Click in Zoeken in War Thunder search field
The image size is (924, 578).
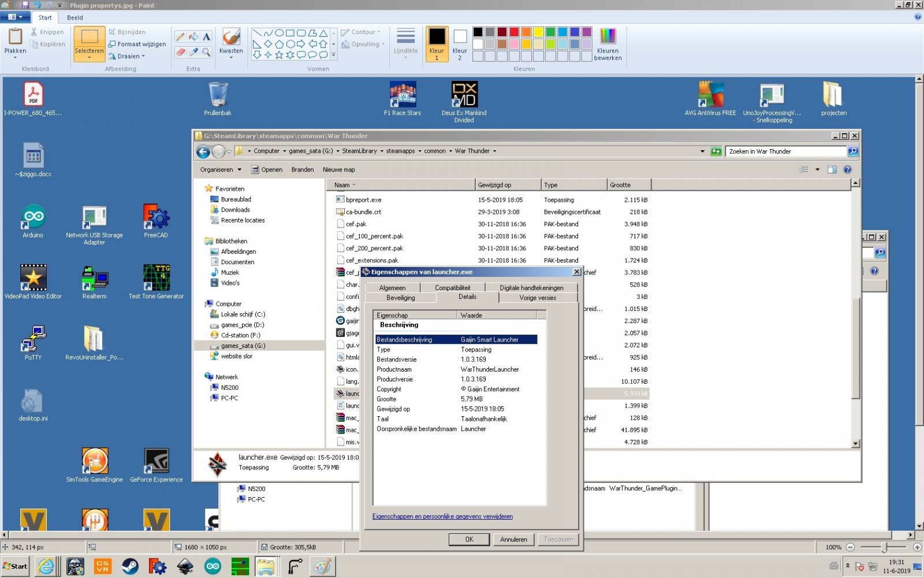tap(785, 151)
